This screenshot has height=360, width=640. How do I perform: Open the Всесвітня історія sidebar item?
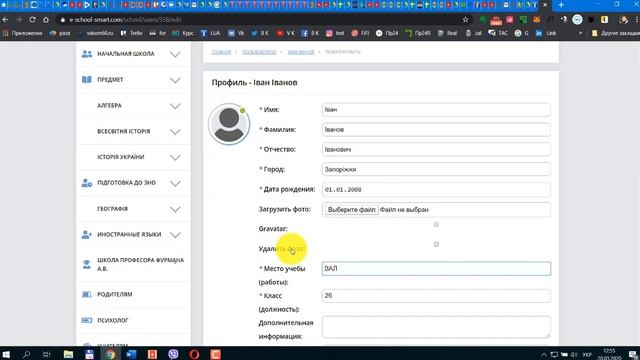(x=124, y=131)
